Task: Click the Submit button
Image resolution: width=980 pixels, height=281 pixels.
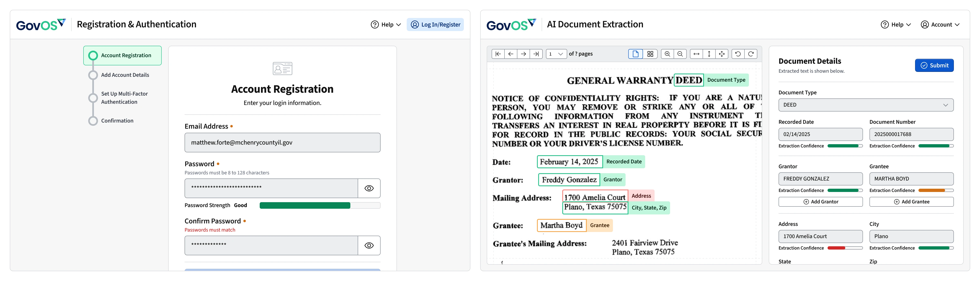Action: [x=934, y=66]
